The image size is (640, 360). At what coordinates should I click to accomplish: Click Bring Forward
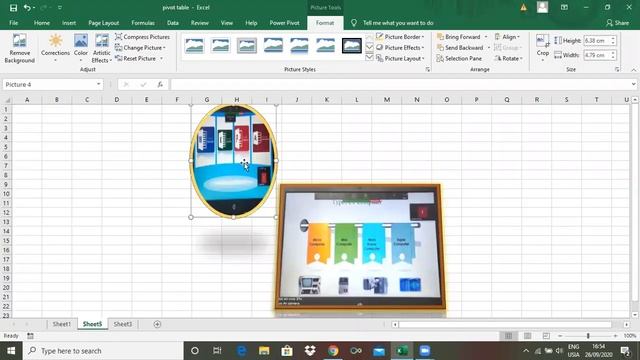pos(459,37)
